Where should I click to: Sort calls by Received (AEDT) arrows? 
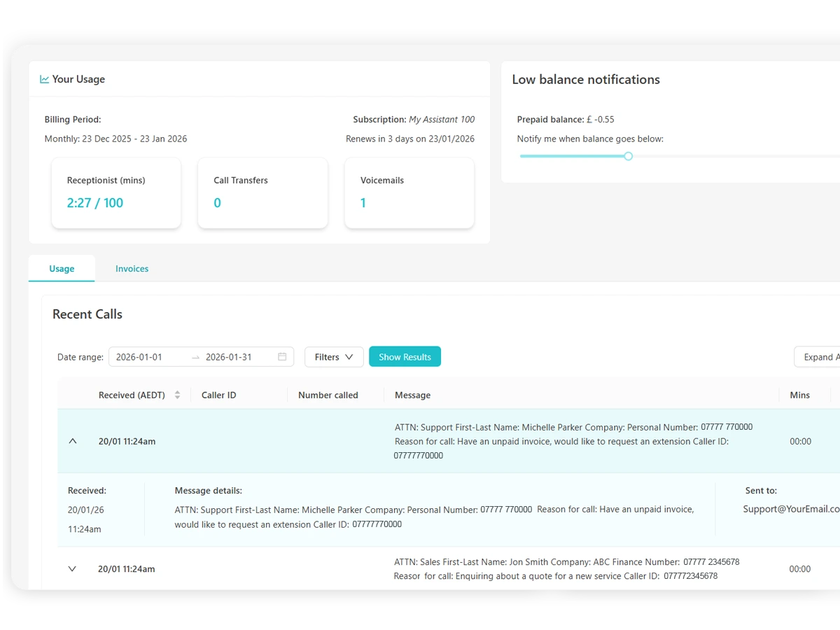pyautogui.click(x=177, y=395)
